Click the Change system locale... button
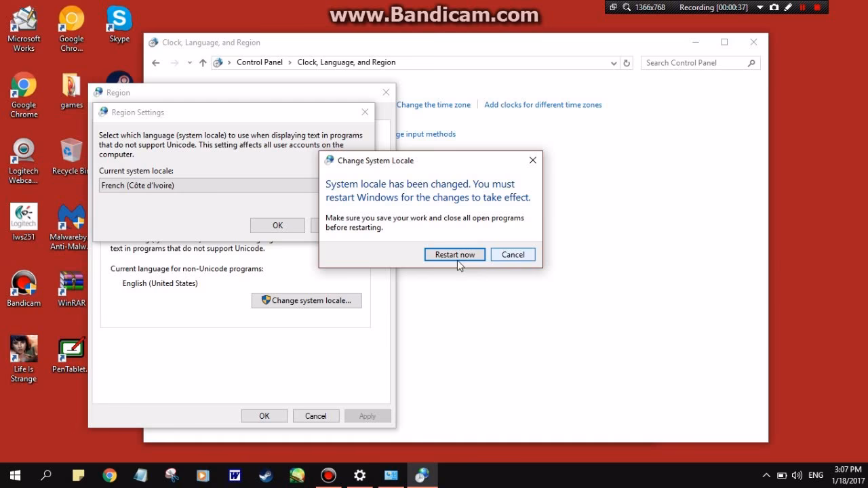Image resolution: width=868 pixels, height=488 pixels. 307,300
